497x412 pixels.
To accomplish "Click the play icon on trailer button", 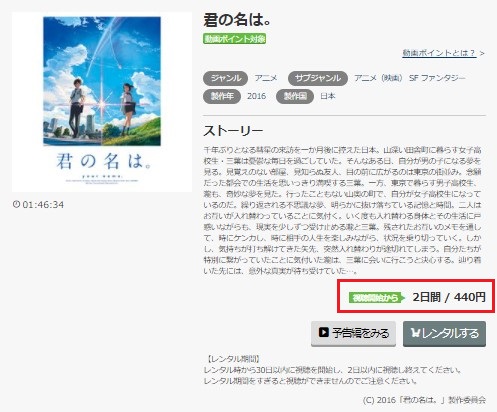I will click(x=323, y=332).
